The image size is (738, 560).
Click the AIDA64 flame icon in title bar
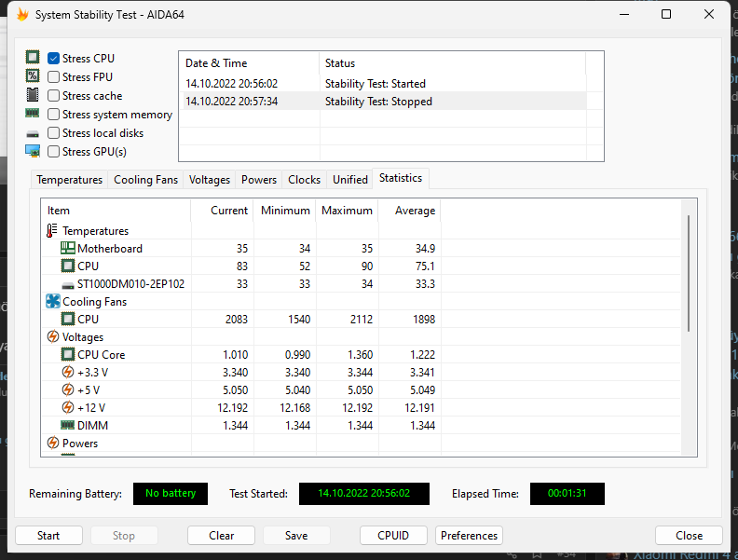(22, 15)
